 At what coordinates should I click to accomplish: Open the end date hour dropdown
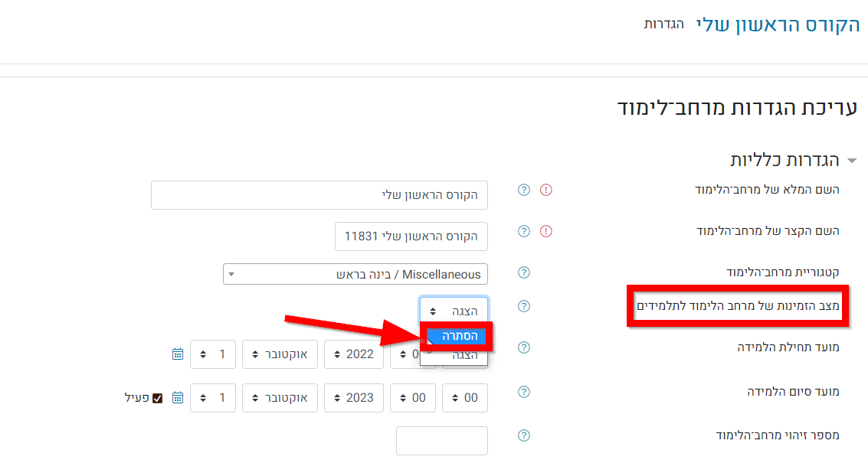tap(412, 398)
